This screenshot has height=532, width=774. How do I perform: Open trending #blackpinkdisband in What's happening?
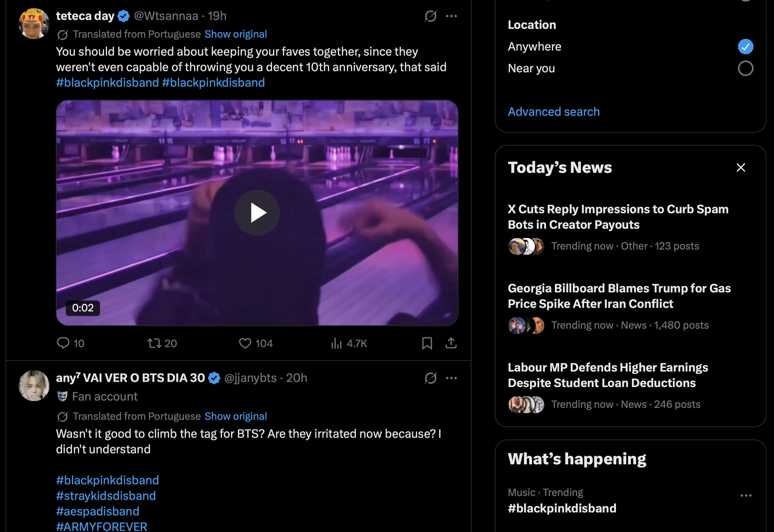[x=562, y=508]
